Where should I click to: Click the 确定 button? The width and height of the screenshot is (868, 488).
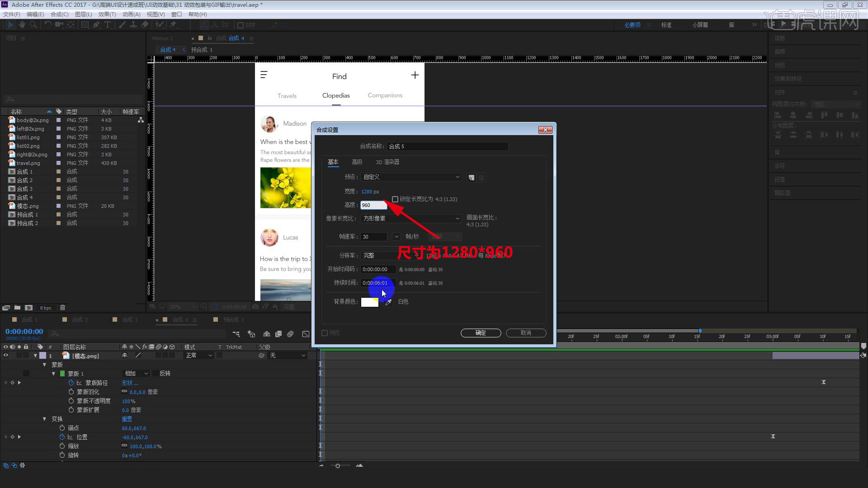point(481,333)
